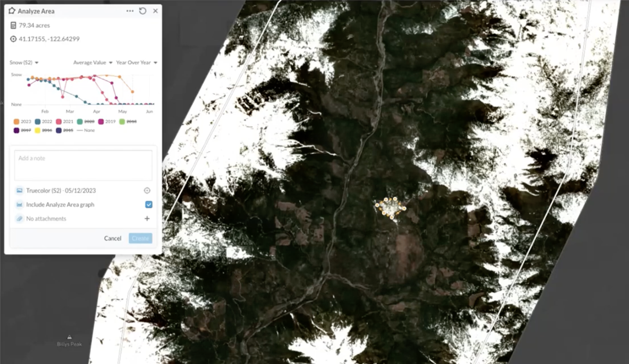Click the Cancel button
Screen dimensions: 629x364
coord(113,238)
